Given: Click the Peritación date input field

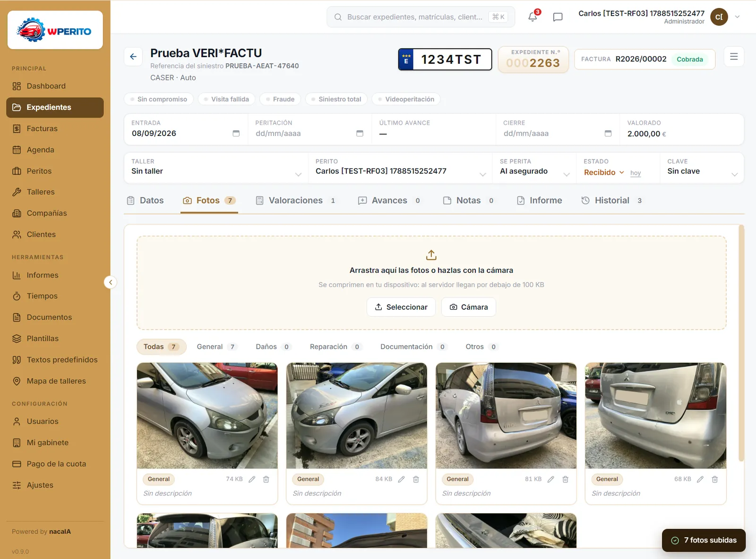Looking at the screenshot, I should coord(309,134).
